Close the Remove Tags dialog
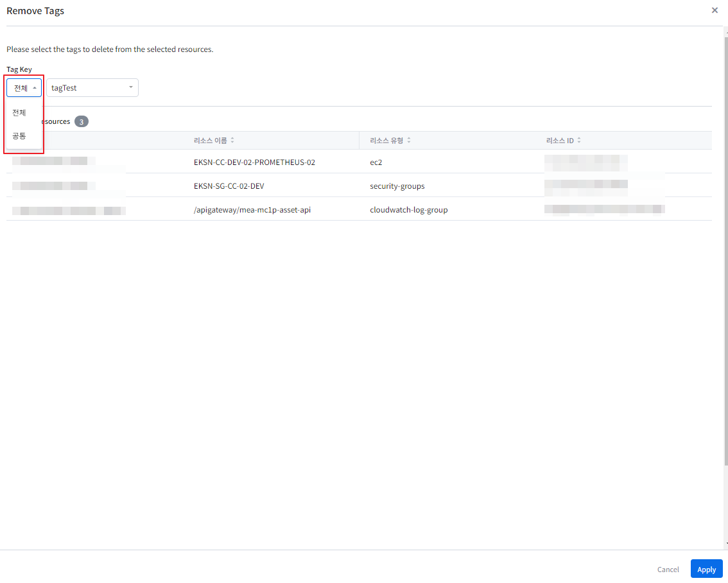 coord(715,10)
